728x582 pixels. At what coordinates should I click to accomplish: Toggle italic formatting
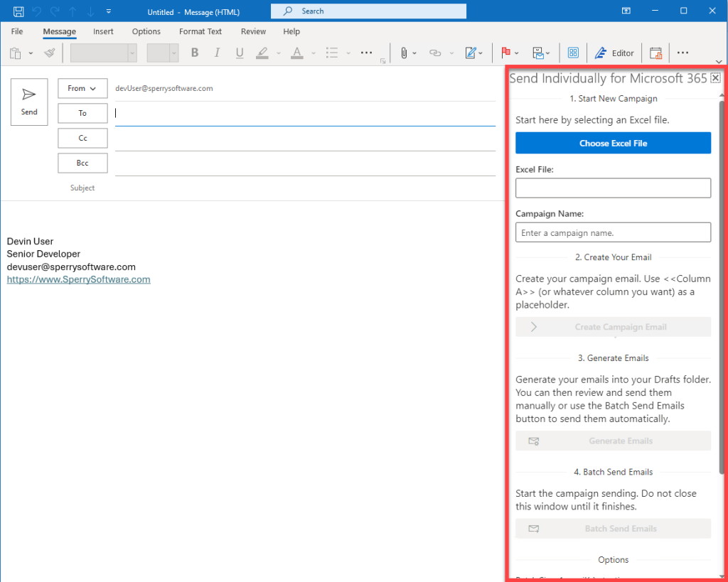click(x=217, y=53)
